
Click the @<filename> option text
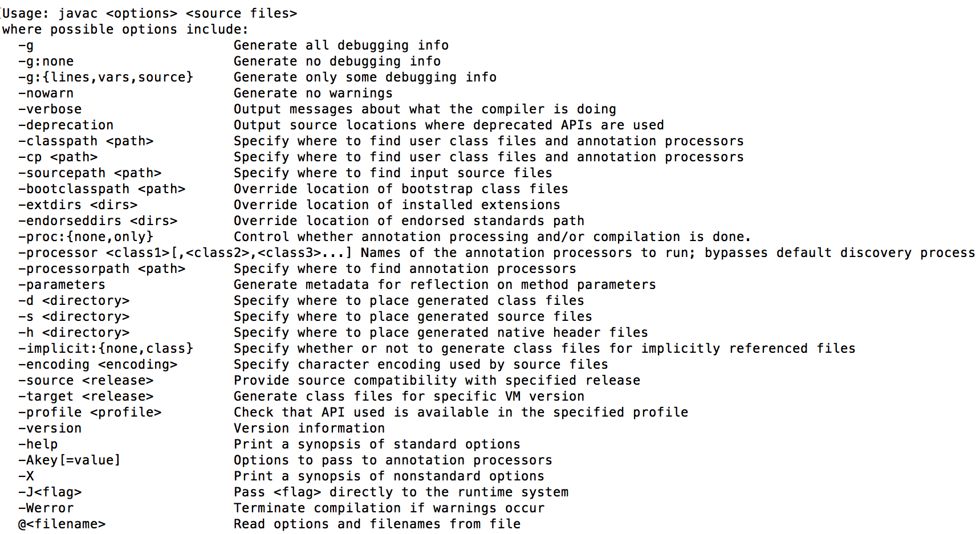(x=62, y=524)
